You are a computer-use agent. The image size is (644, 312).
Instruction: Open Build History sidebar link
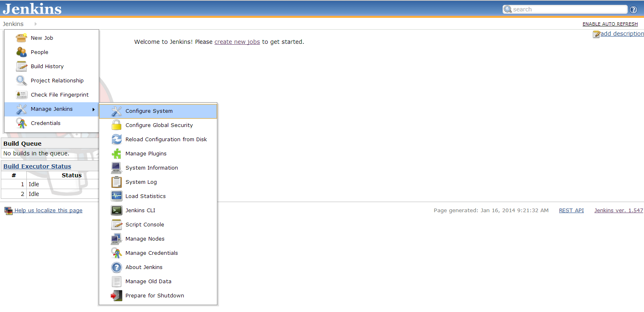(x=47, y=67)
